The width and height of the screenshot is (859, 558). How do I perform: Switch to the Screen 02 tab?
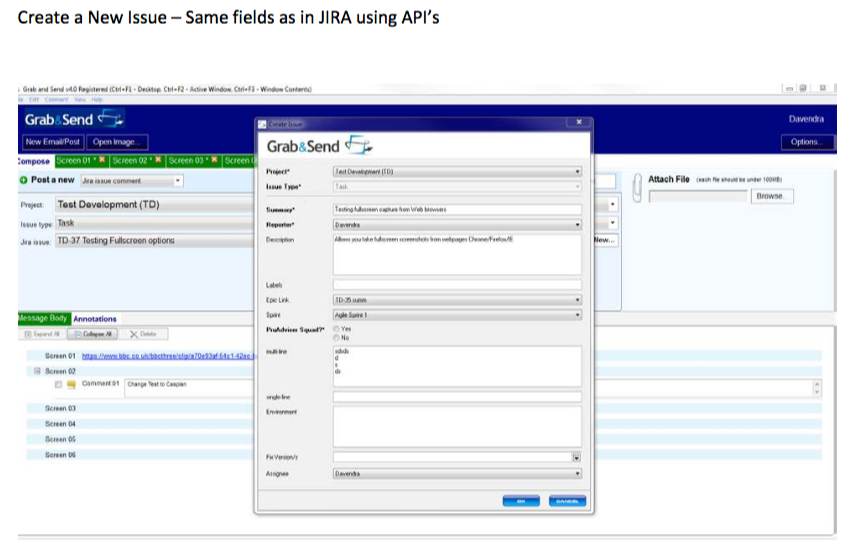131,160
